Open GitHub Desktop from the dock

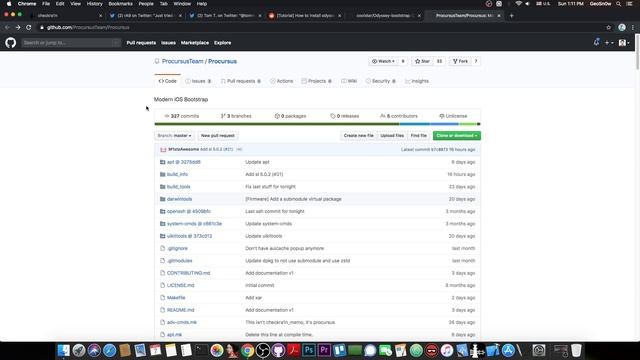click(278, 350)
